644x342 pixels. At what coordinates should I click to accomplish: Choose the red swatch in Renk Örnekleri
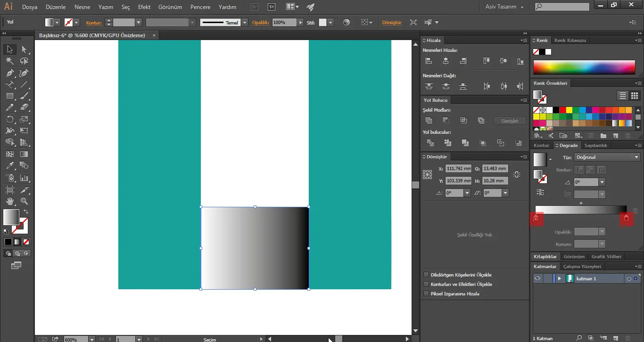pos(562,110)
